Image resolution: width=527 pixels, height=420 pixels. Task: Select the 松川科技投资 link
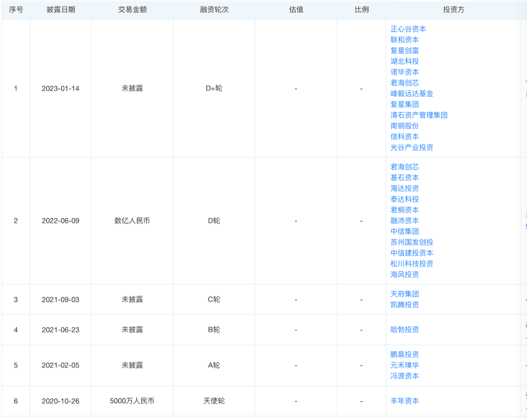(412, 264)
